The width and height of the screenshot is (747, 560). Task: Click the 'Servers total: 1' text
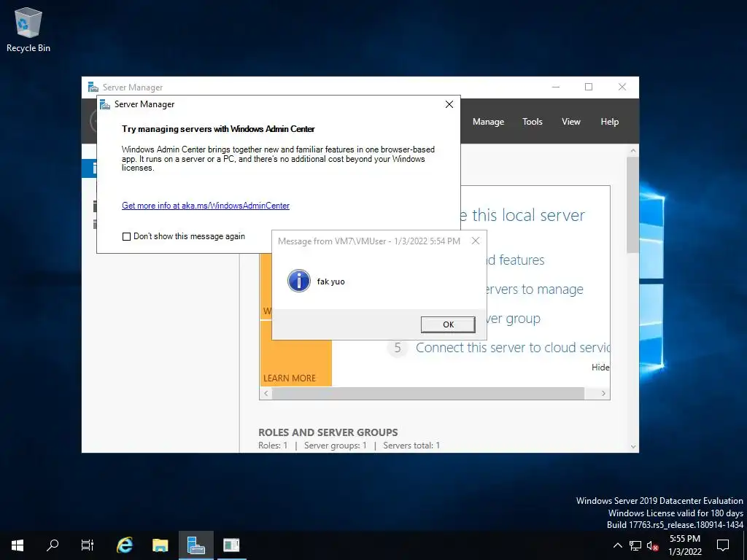pos(411,446)
